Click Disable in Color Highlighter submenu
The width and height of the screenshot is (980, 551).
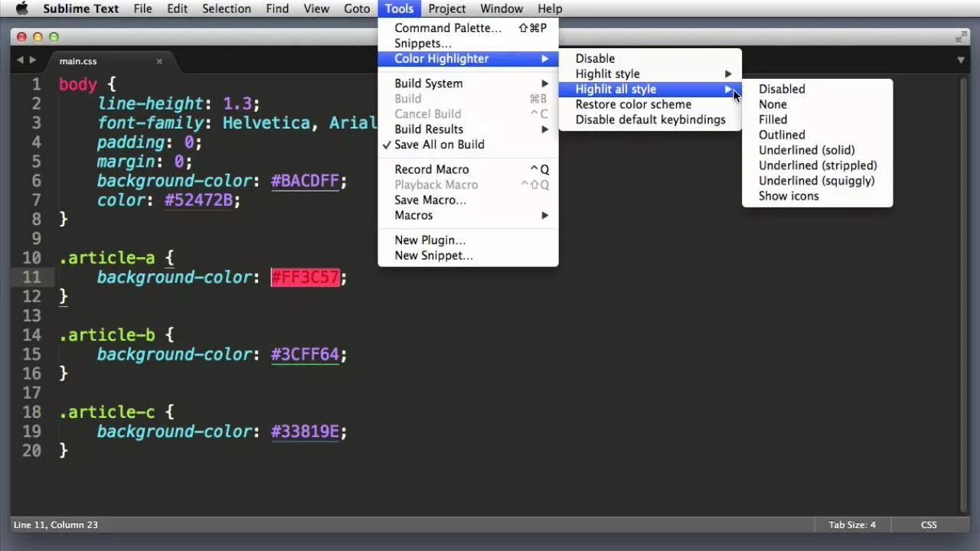click(650, 58)
